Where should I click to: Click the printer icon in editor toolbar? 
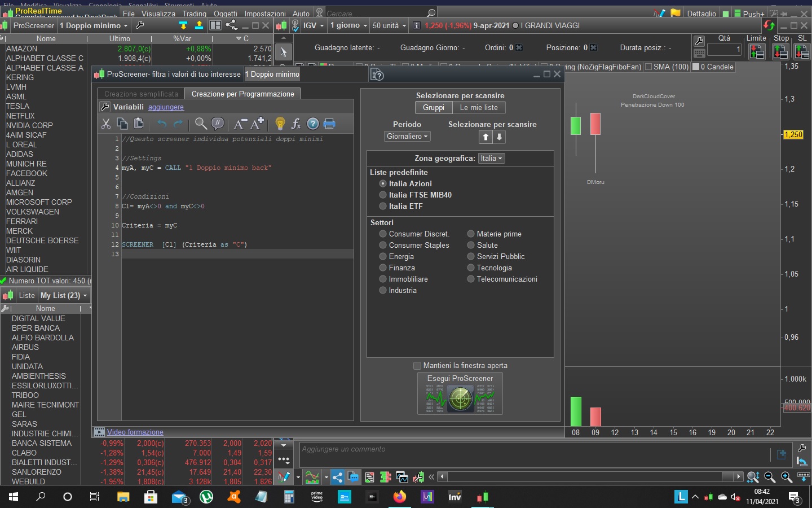pos(329,124)
